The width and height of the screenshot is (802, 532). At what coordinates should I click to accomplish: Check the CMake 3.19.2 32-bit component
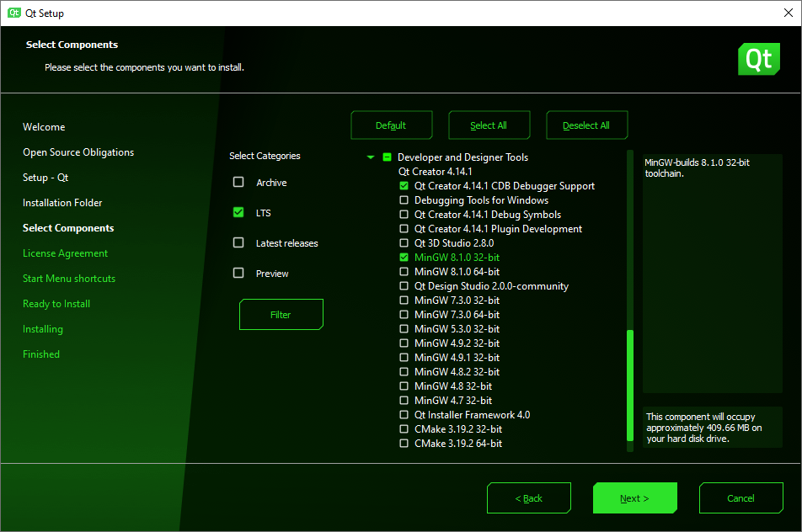click(x=404, y=428)
